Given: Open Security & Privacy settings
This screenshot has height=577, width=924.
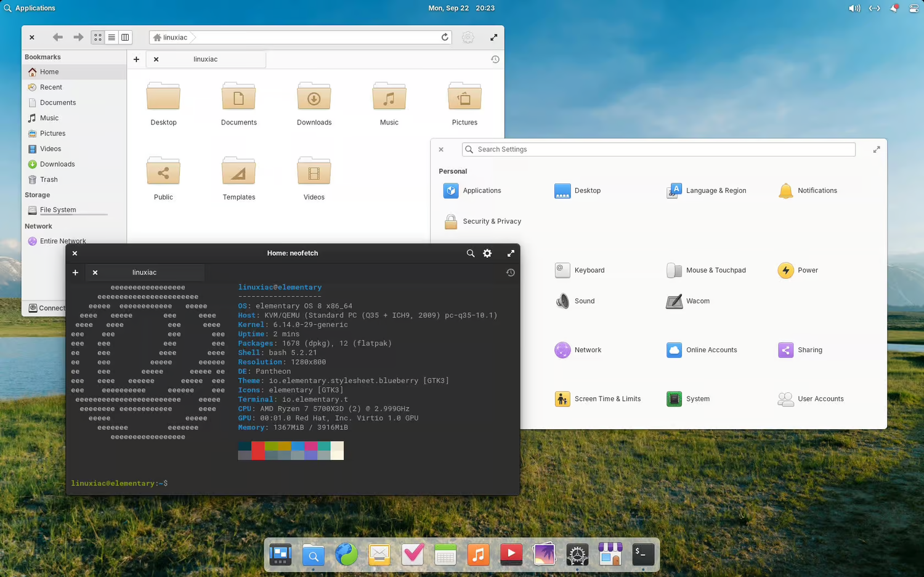Looking at the screenshot, I should tap(451, 222).
